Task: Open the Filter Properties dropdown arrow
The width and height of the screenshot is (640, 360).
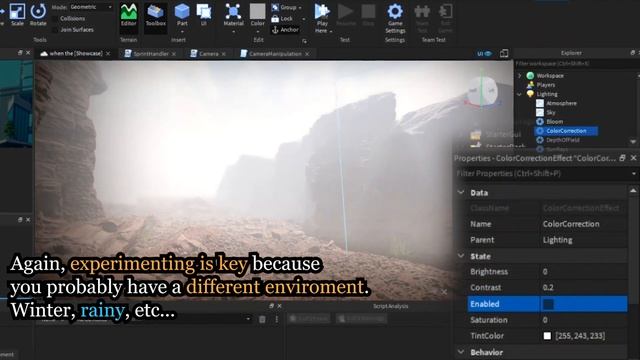Action: 634,173
